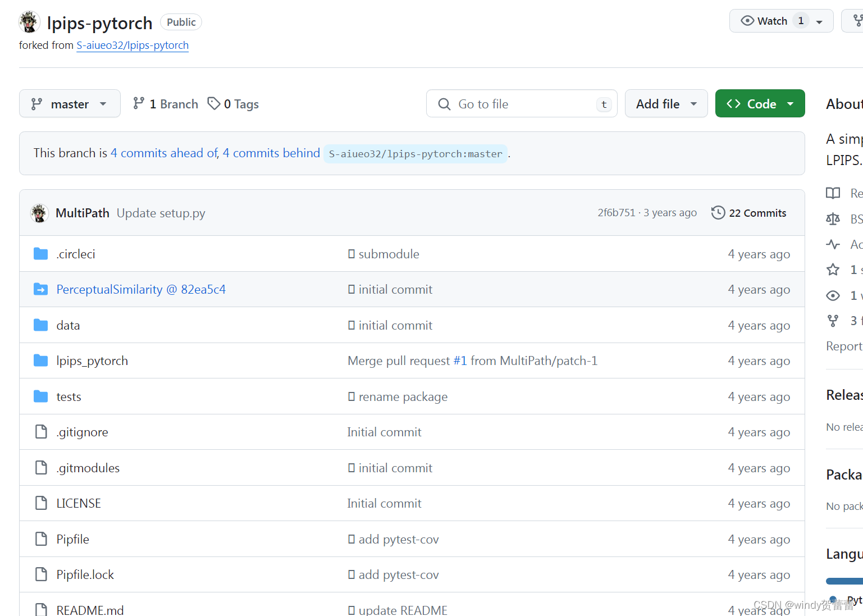This screenshot has height=616, width=863.
Task: Open the data folder
Action: click(68, 325)
